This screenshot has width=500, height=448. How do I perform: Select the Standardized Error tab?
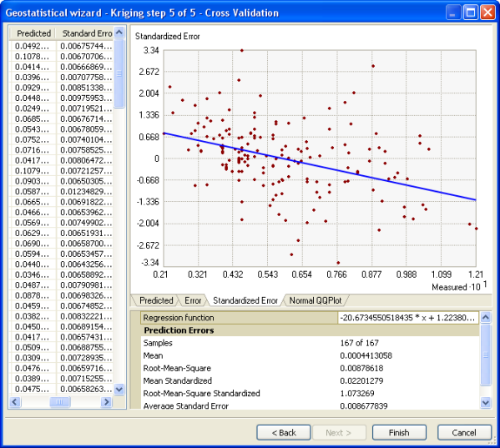click(x=245, y=300)
